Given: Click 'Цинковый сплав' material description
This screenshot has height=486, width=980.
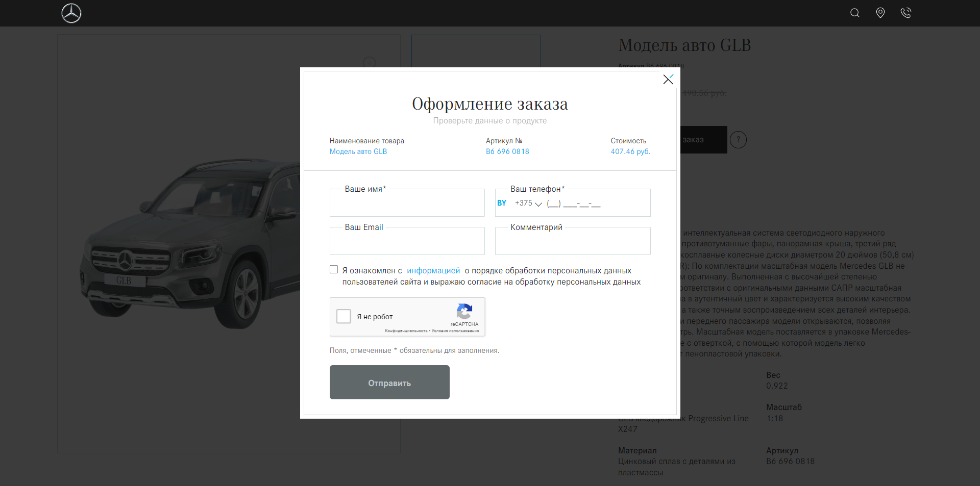Looking at the screenshot, I should click(x=677, y=467).
